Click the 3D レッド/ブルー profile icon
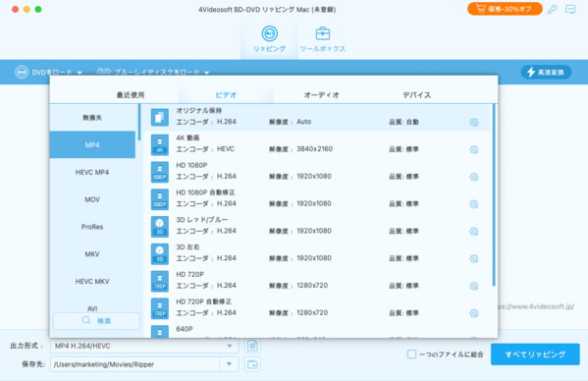The width and height of the screenshot is (588, 381). pyautogui.click(x=160, y=227)
